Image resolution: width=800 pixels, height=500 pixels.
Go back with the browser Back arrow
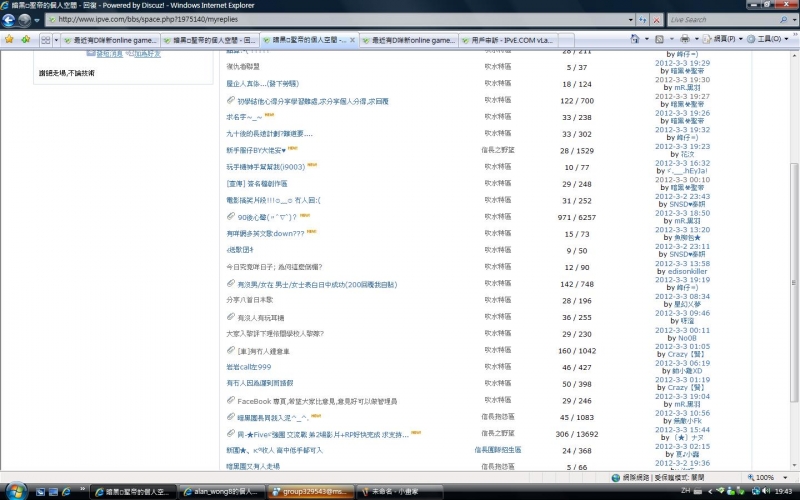coord(9,20)
